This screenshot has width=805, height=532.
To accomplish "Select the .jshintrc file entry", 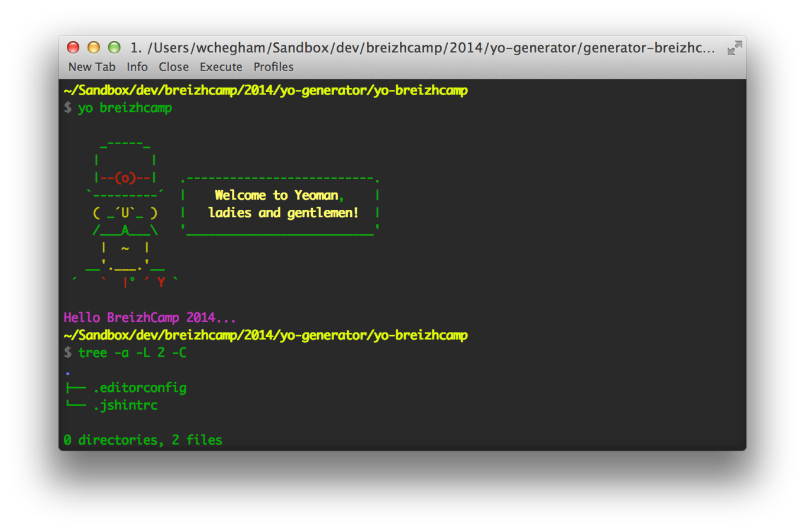I will [125, 406].
